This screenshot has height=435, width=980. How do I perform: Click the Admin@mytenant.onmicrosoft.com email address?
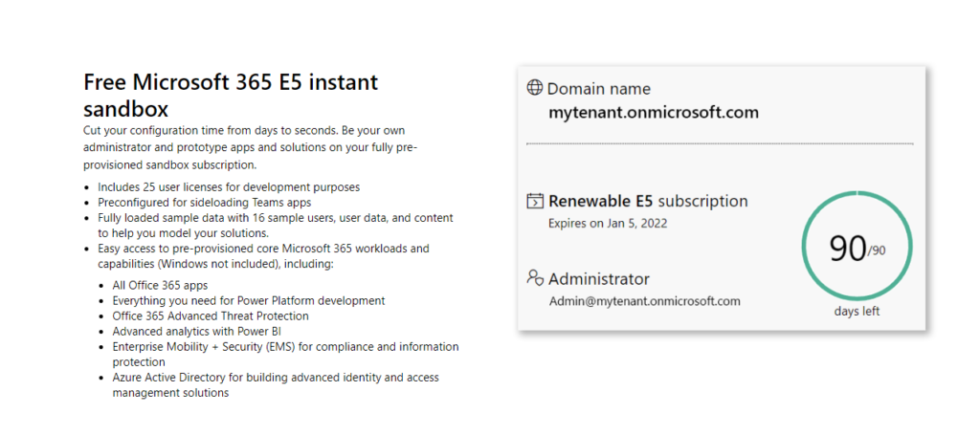pyautogui.click(x=644, y=301)
